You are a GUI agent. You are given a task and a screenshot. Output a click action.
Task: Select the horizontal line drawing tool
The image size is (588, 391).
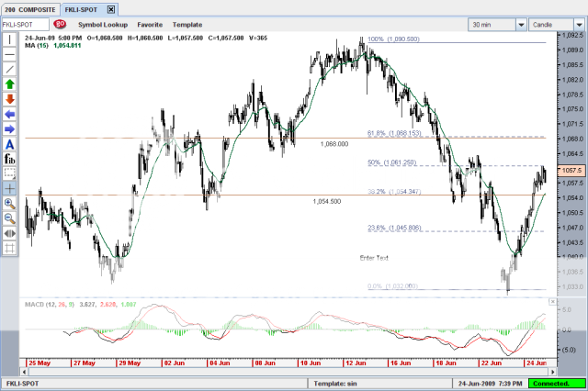click(x=9, y=55)
